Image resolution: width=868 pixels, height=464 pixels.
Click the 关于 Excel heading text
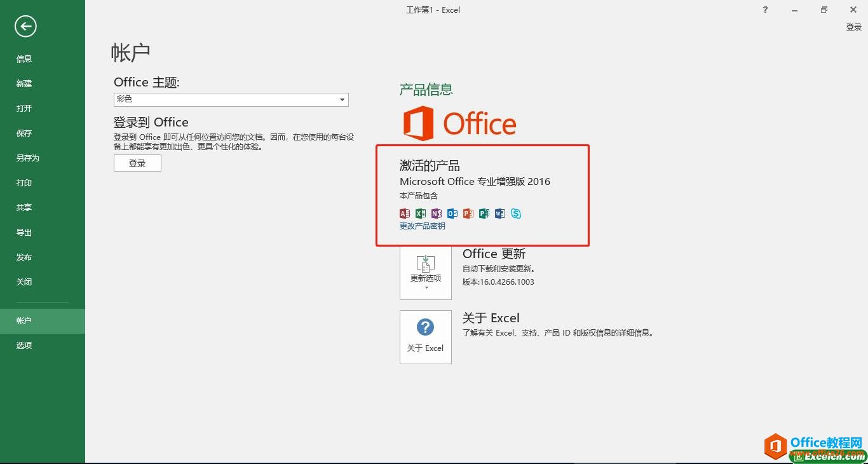pyautogui.click(x=491, y=318)
